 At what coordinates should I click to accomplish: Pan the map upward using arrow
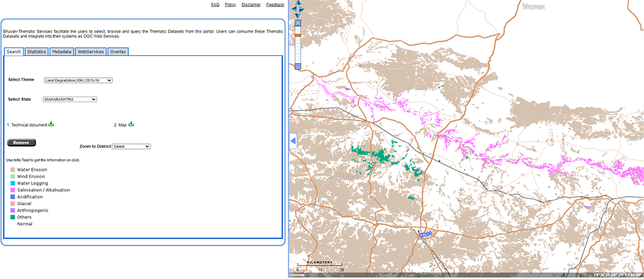point(298,3)
